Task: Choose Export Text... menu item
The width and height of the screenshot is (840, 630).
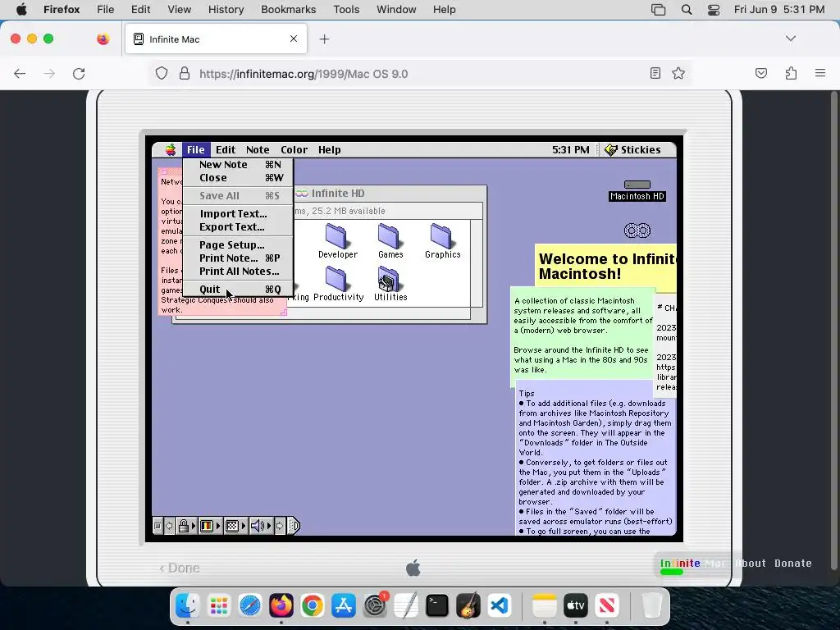Action: [x=238, y=227]
